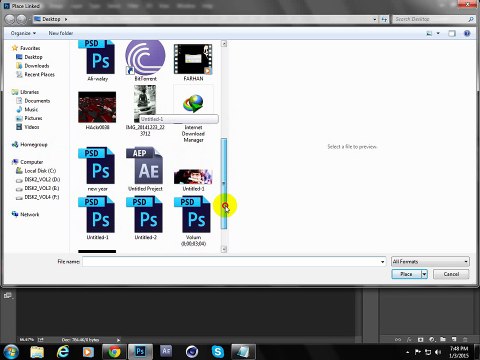Open Cinema 4D from taskbar
The height and width of the screenshot is (360, 480).
(x=192, y=352)
